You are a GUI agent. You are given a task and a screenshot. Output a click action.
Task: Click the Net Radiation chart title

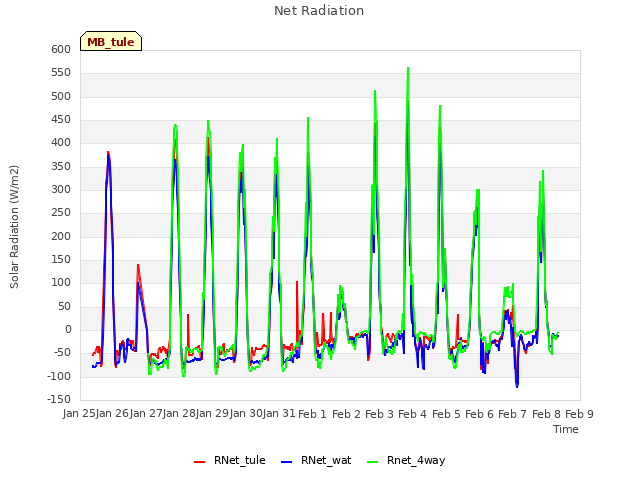pyautogui.click(x=319, y=11)
